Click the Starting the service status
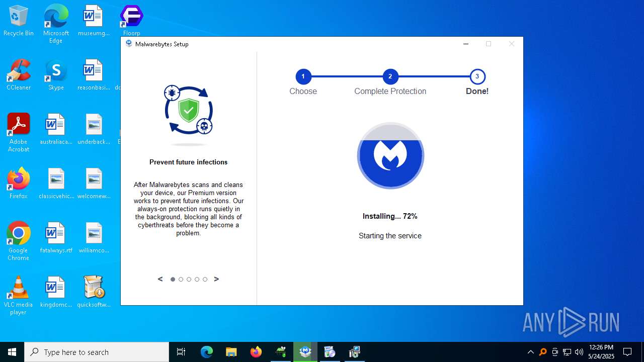The height and width of the screenshot is (362, 644). (390, 236)
